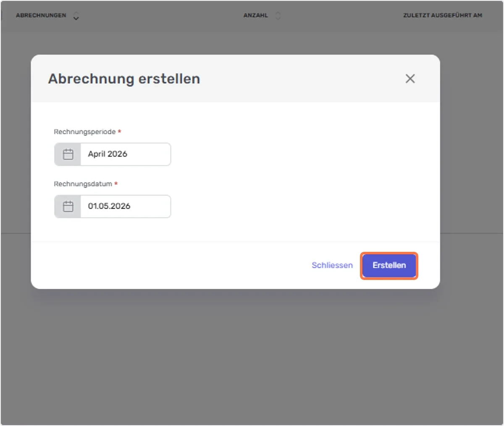Click Zuletzt ausgeführt am column header
Viewport: 504px width, 426px height.
coord(443,16)
